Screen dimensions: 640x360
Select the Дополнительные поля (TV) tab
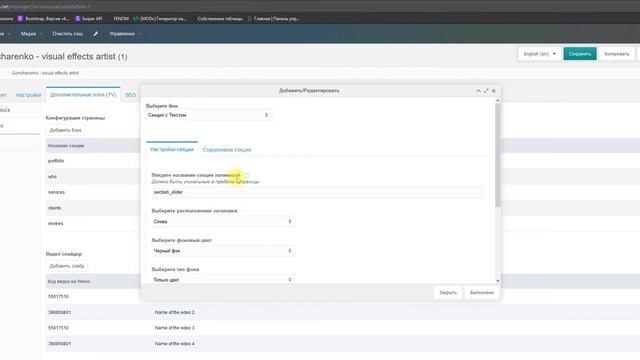tap(83, 95)
